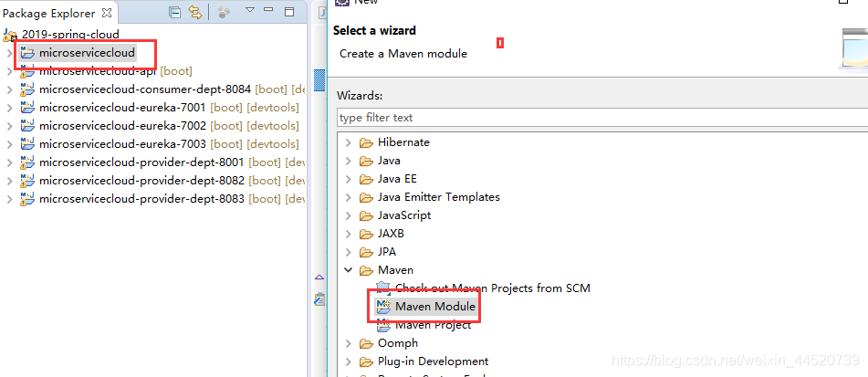
Task: Expand the JAXB wizard category
Action: click(x=348, y=235)
